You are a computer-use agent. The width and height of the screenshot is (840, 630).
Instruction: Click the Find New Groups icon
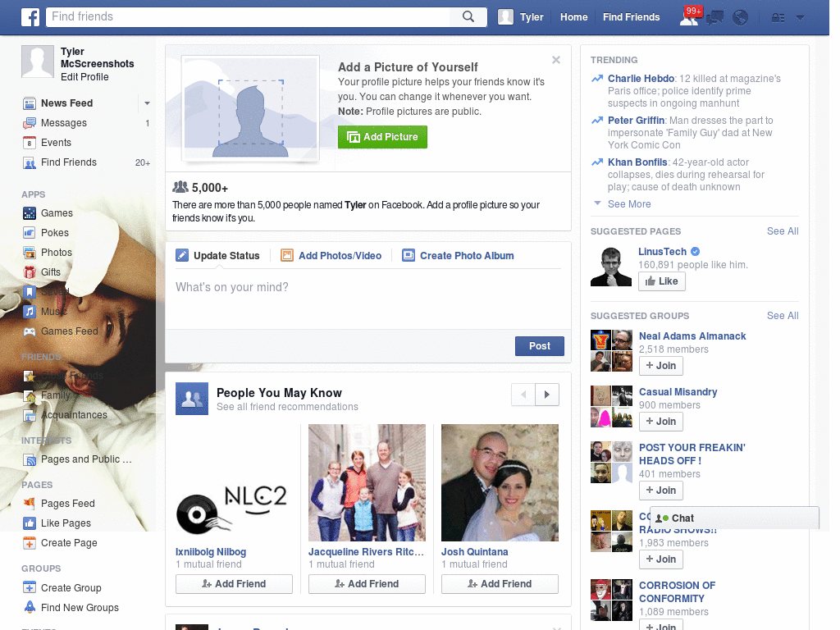[30, 608]
